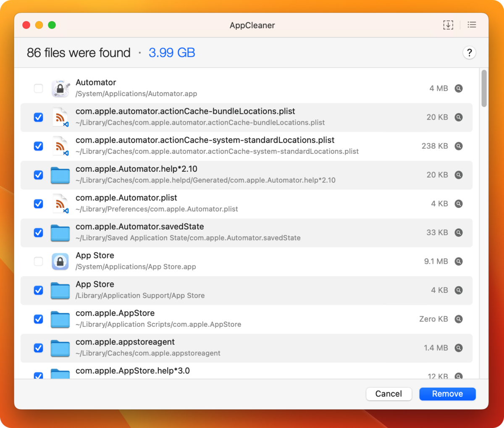
Task: Click the "/Library/Application Support/App Store" path
Action: (x=140, y=296)
